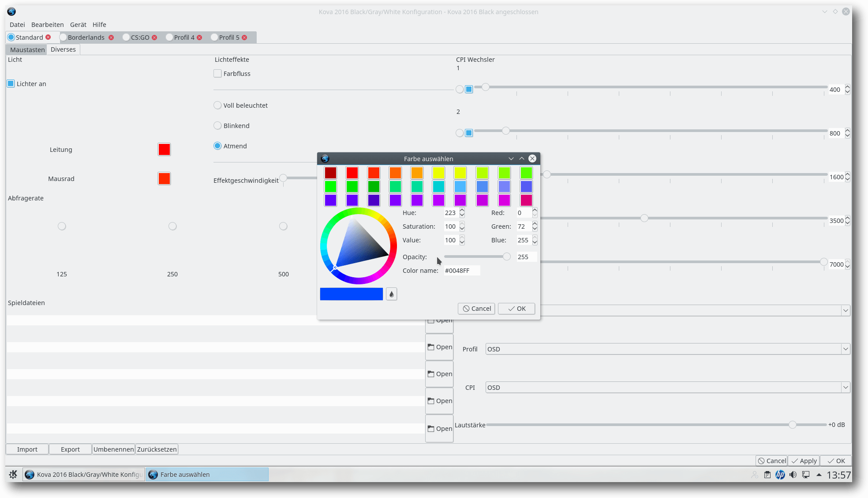Close the Borderlands profile tab via red x
Image resolution: width=868 pixels, height=498 pixels.
(x=111, y=38)
